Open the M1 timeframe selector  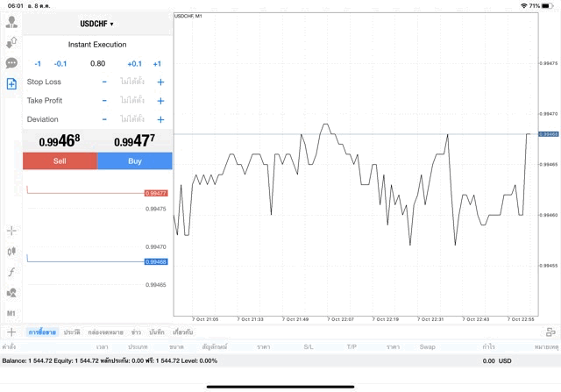point(11,313)
